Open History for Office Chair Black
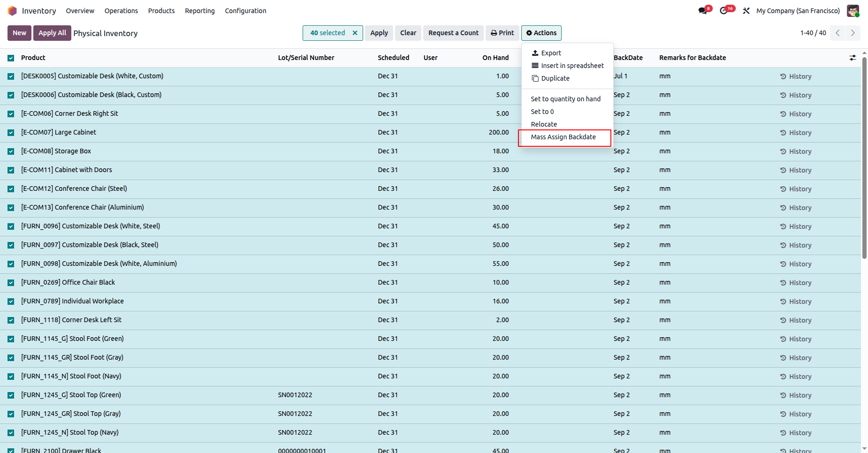The image size is (868, 453). 796,283
